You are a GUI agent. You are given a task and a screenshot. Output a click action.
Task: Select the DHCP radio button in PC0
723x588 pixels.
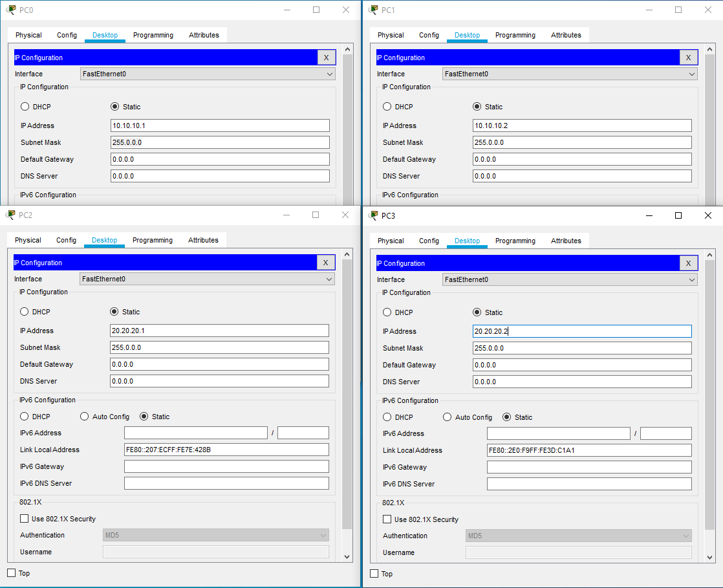click(25, 107)
